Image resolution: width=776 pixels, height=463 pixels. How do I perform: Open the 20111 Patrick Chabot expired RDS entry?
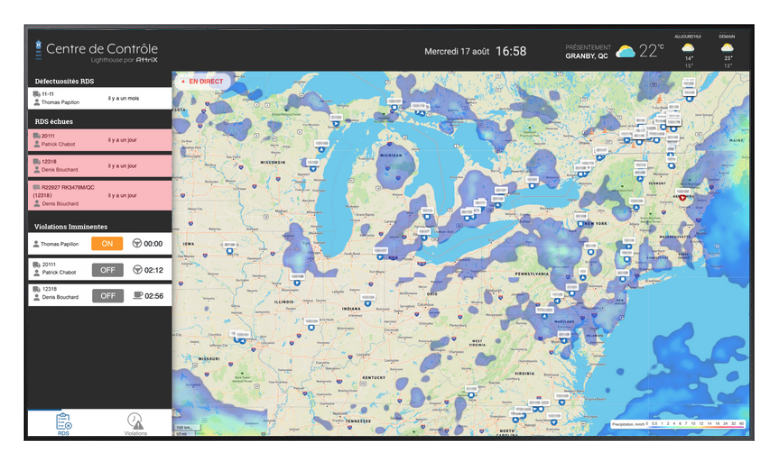pos(100,140)
